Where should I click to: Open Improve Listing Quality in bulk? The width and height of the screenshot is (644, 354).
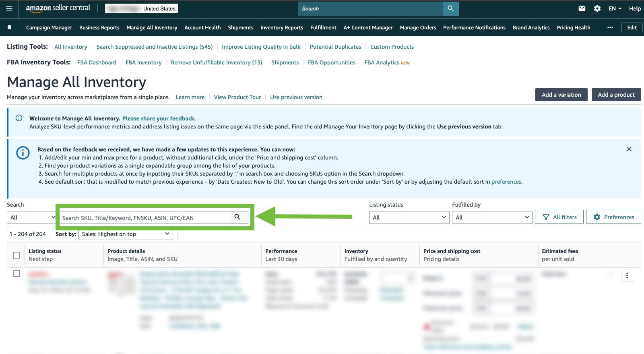tap(261, 47)
